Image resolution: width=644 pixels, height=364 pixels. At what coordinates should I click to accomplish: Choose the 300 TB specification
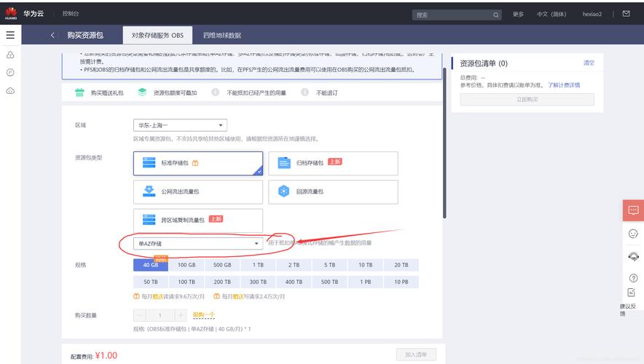(258, 282)
